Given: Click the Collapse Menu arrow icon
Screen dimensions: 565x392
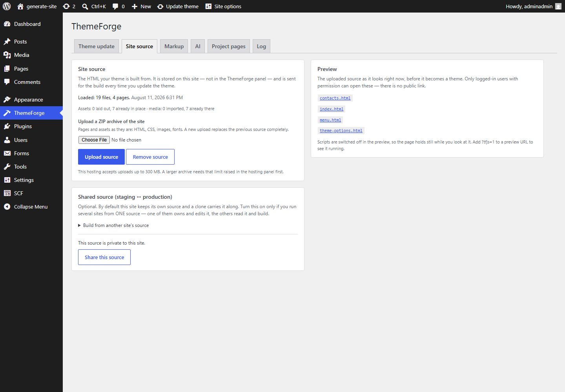Looking at the screenshot, I should click(x=7, y=207).
